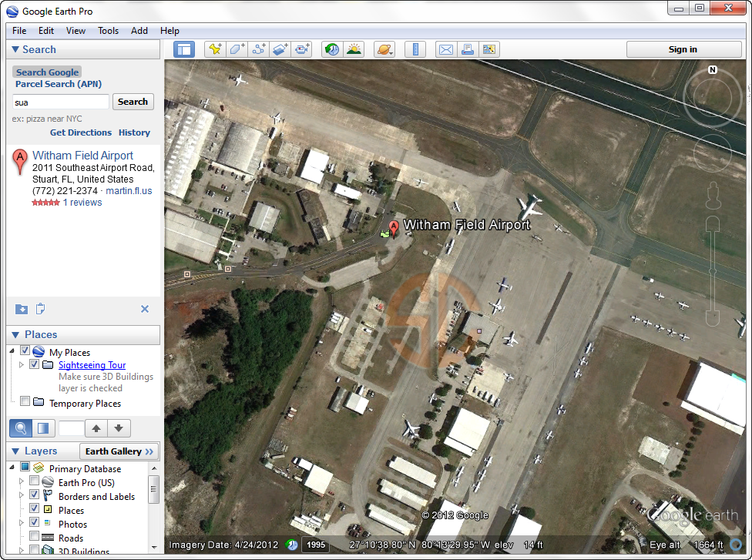
Task: Open the planets switcher dropdown
Action: tap(384, 49)
